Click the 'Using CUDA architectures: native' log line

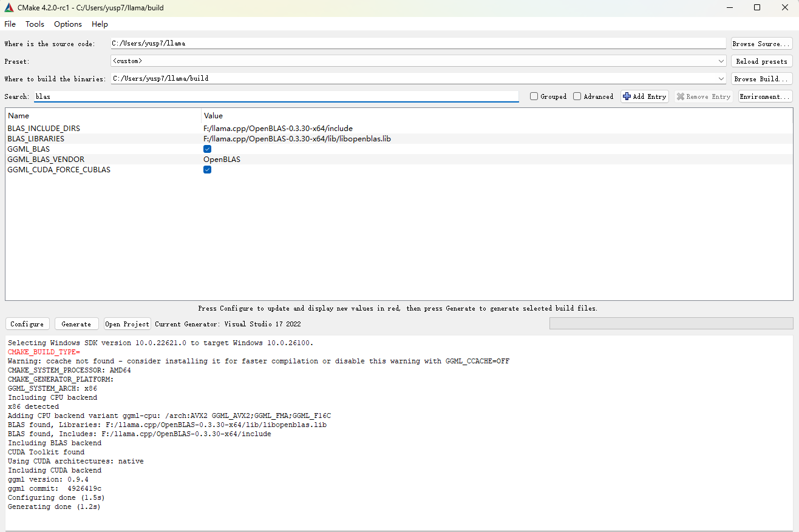(76, 461)
